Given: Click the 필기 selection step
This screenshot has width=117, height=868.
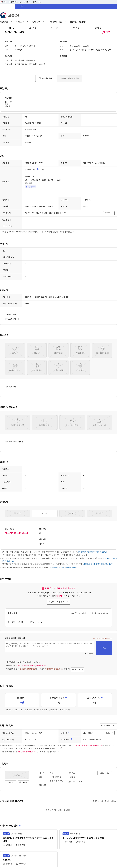Looking at the screenshot, I should pyautogui.click(x=72, y=513).
